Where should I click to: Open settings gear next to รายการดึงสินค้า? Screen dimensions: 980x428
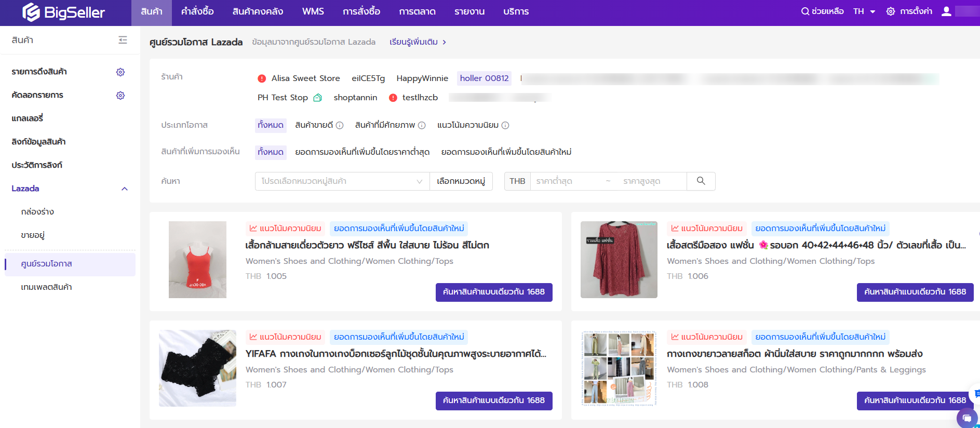(x=120, y=72)
